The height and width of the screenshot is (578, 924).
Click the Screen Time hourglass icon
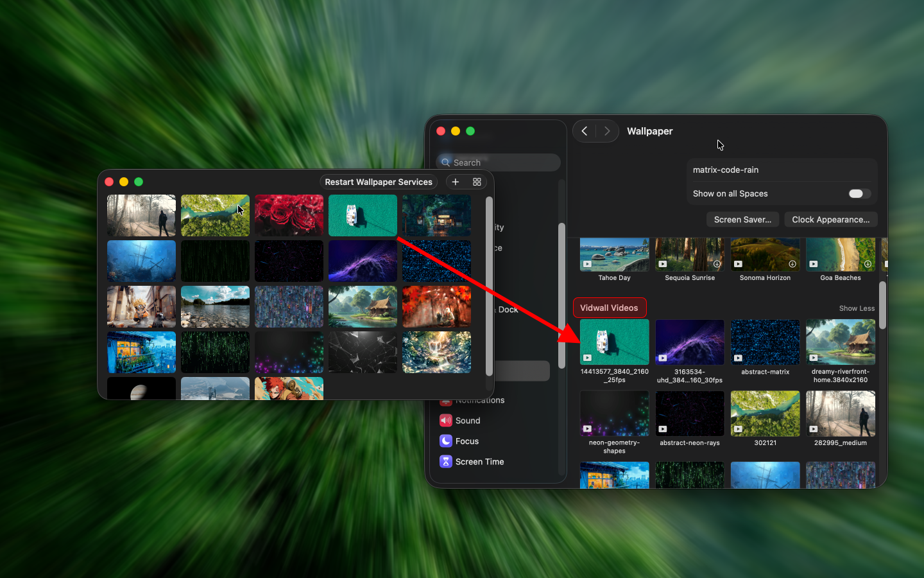446,462
